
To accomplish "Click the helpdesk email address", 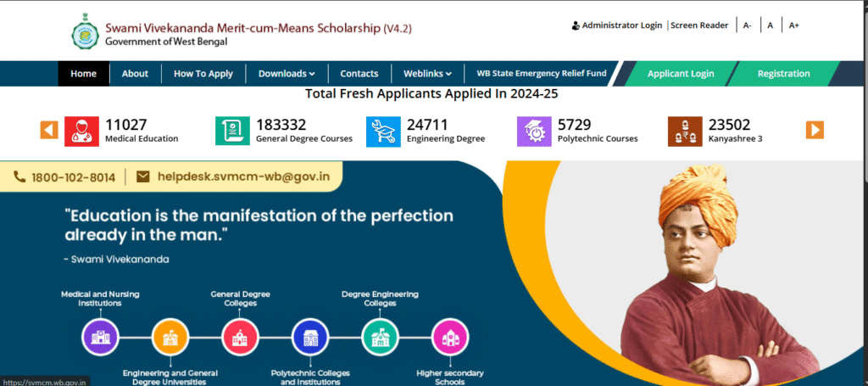I will (237, 177).
